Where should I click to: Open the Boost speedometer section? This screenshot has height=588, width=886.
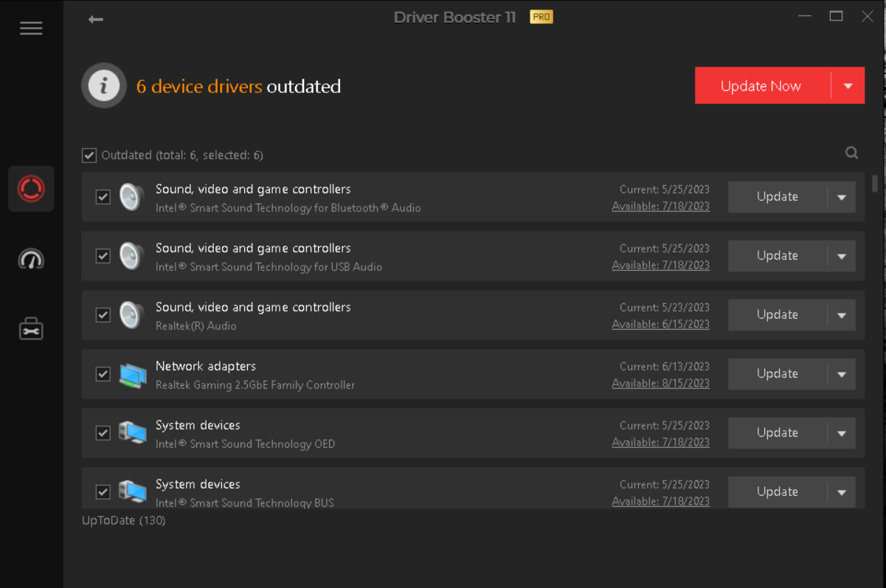(31, 259)
